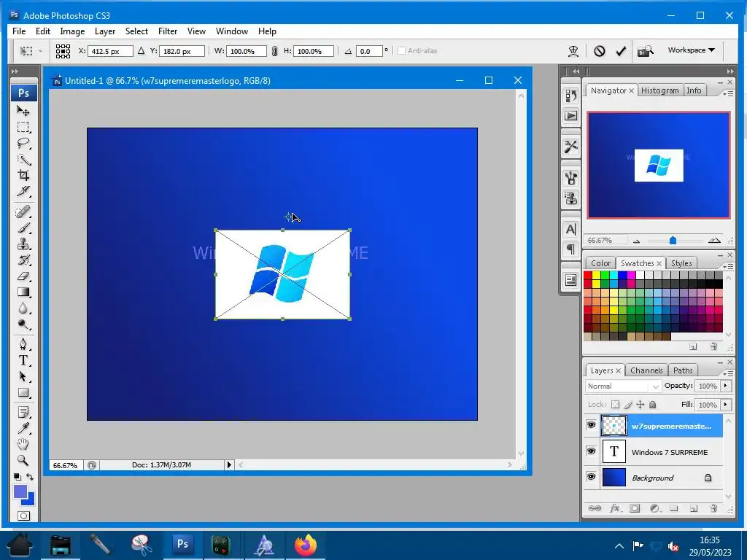
Task: Select the Clone Stamp tool
Action: (23, 244)
